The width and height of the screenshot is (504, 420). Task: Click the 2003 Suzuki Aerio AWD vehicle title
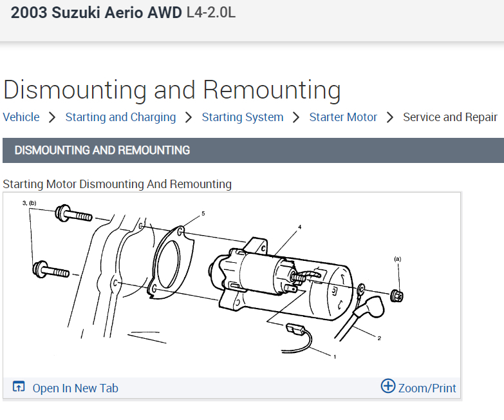[x=97, y=12]
